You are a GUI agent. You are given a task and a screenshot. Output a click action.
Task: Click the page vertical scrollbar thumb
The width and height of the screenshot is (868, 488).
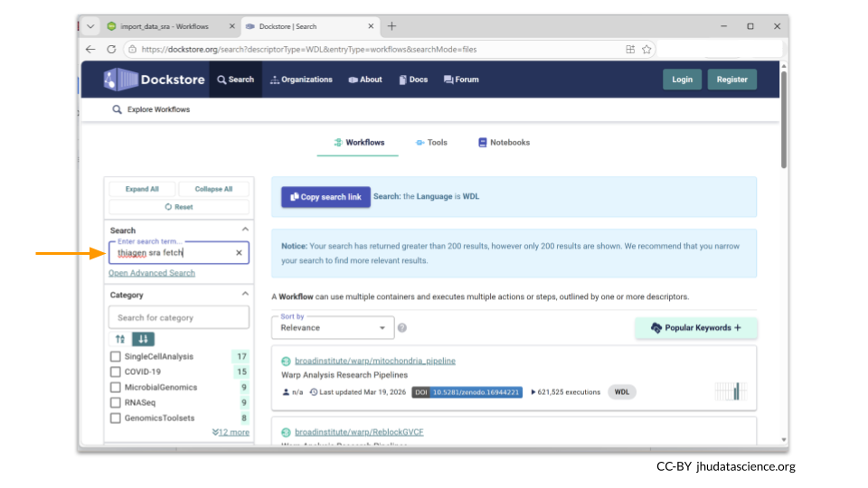point(783,119)
